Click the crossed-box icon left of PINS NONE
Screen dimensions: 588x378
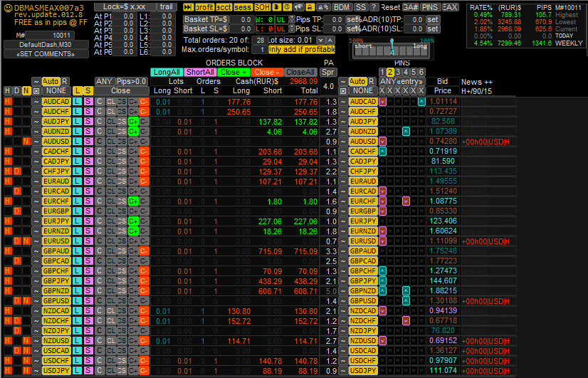click(x=342, y=90)
